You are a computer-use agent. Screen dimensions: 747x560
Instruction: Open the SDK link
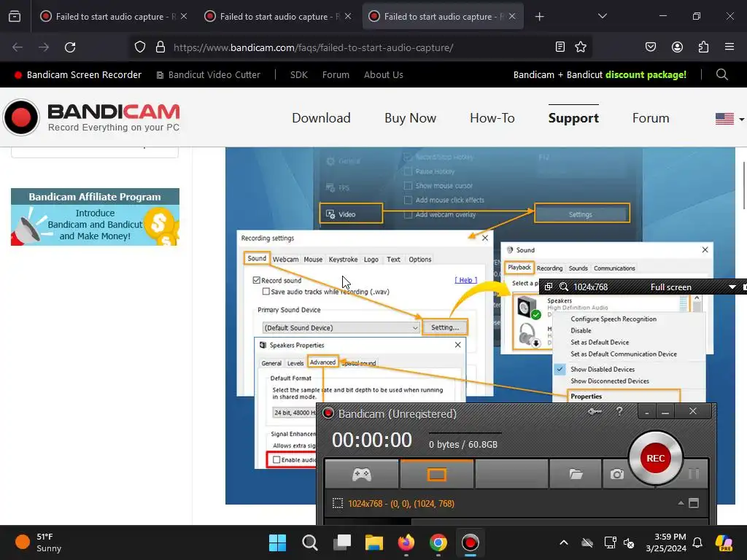click(x=298, y=75)
